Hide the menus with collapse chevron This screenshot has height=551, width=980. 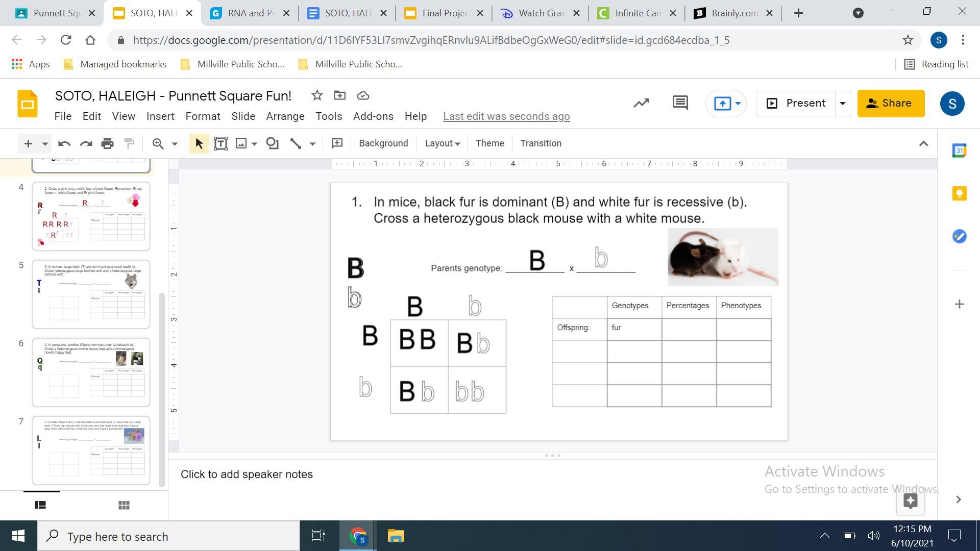click(x=923, y=143)
